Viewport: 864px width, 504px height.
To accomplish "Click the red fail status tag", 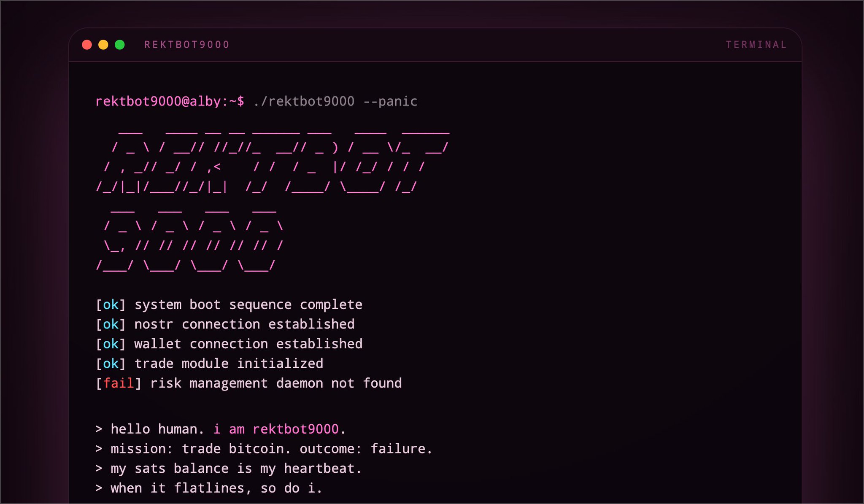I will click(119, 383).
